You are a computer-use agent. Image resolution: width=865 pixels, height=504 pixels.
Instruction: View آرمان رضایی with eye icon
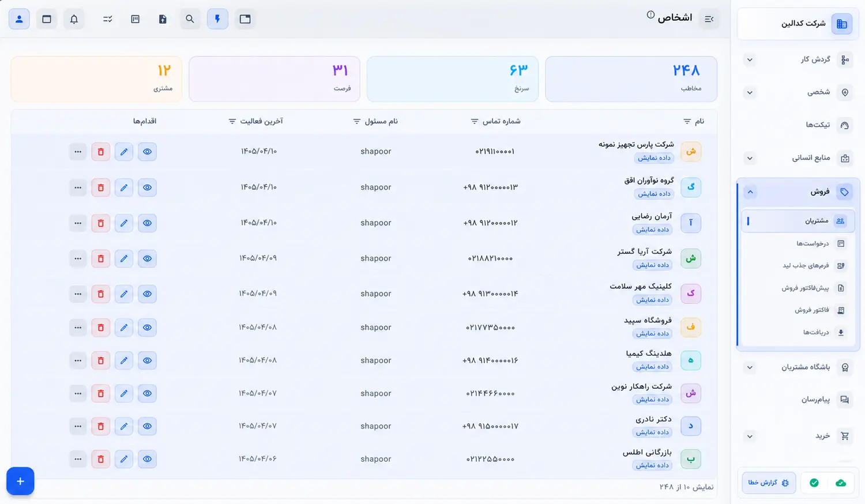click(148, 223)
